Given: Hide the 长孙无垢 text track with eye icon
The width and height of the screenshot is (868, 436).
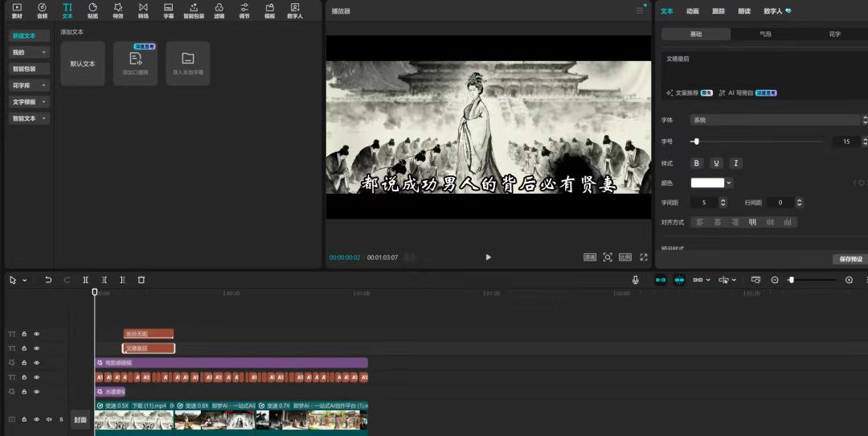Looking at the screenshot, I should pos(36,334).
